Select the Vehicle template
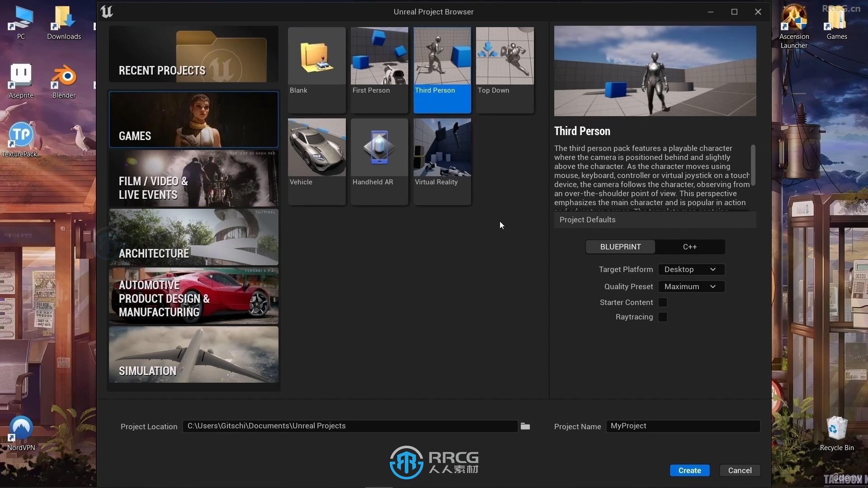Screen dimensions: 868x488 click(316, 162)
